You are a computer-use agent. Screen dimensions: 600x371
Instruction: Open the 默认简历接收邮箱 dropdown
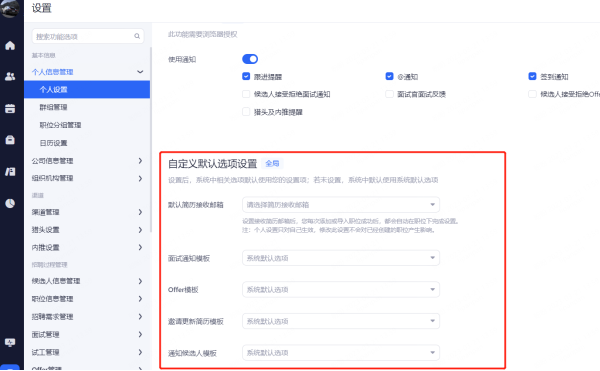[x=341, y=205]
